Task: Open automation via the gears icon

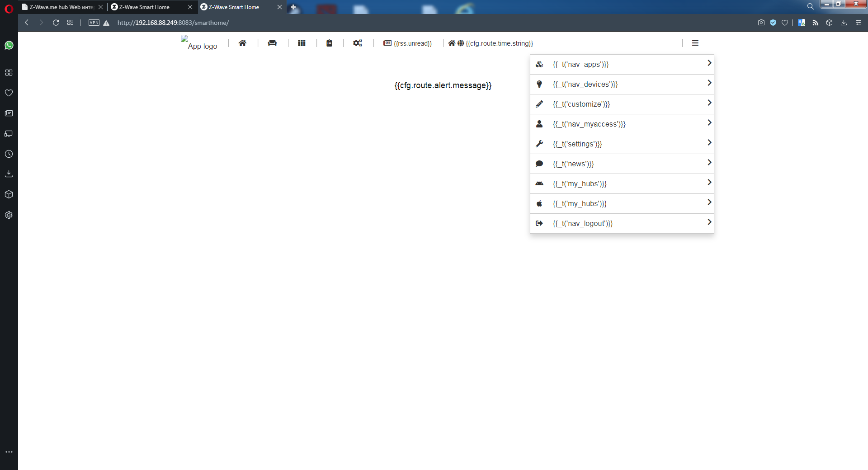Action: (358, 43)
